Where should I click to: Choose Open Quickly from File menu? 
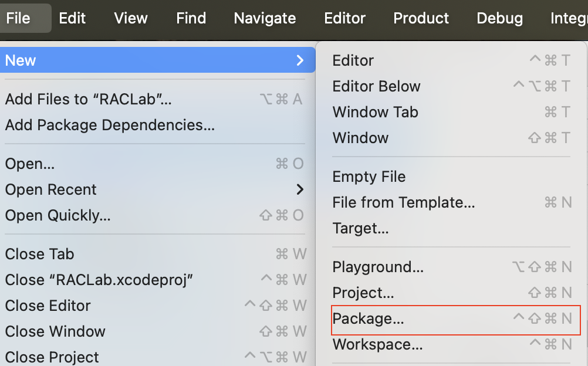click(x=58, y=215)
